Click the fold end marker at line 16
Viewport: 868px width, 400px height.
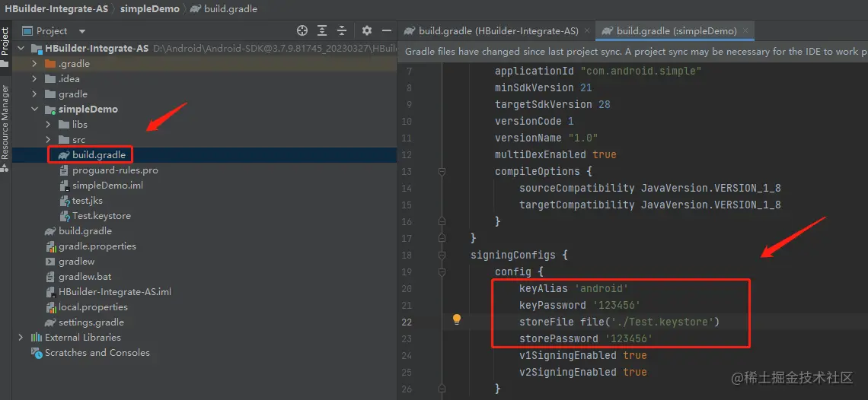pyautogui.click(x=442, y=221)
